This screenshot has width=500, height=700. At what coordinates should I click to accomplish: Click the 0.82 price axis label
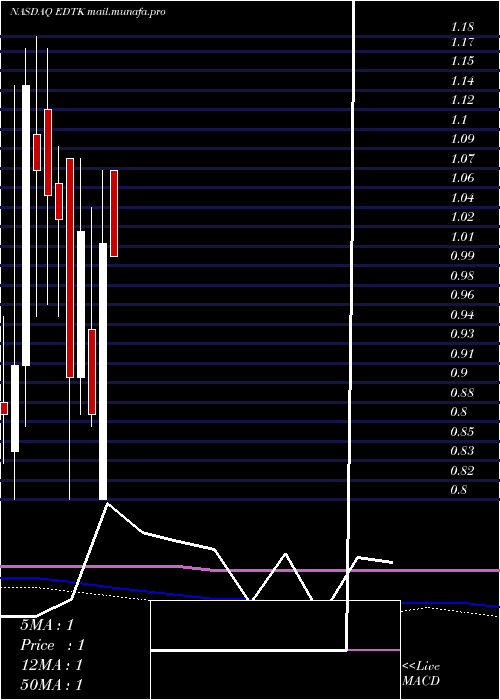pyautogui.click(x=462, y=471)
